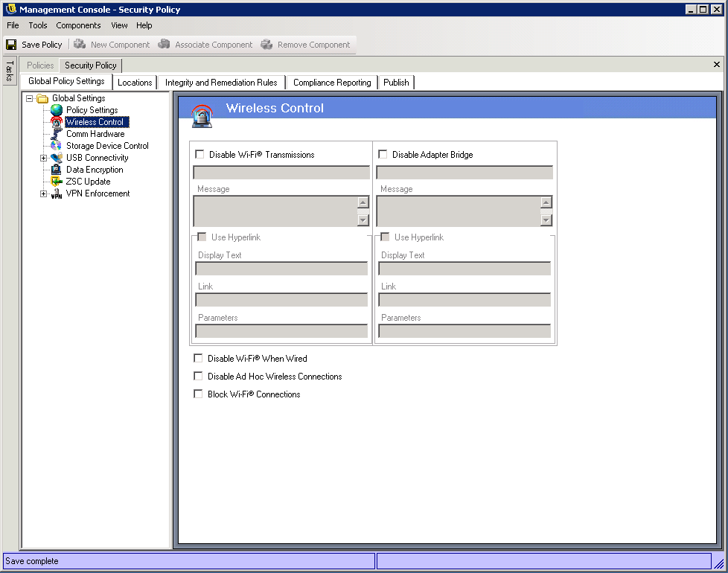Expand the VPN Enforcement tree node
Screen dimensions: 728x573
(x=44, y=193)
